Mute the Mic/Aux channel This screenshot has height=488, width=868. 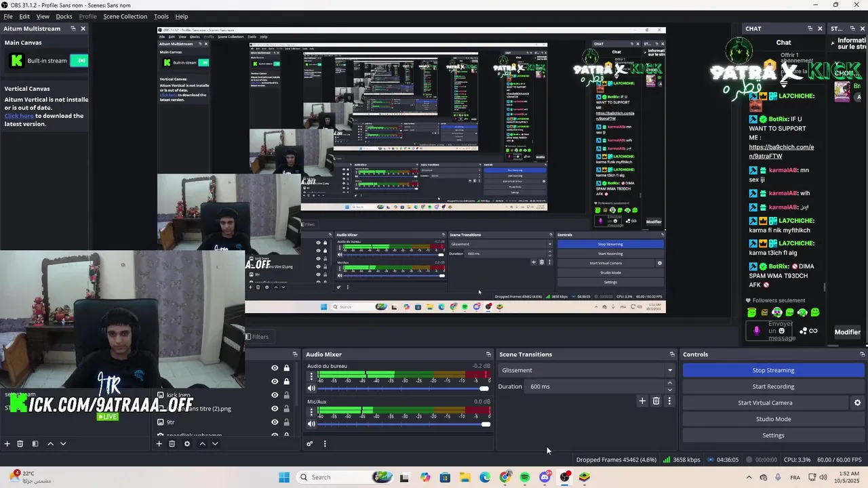(x=311, y=424)
